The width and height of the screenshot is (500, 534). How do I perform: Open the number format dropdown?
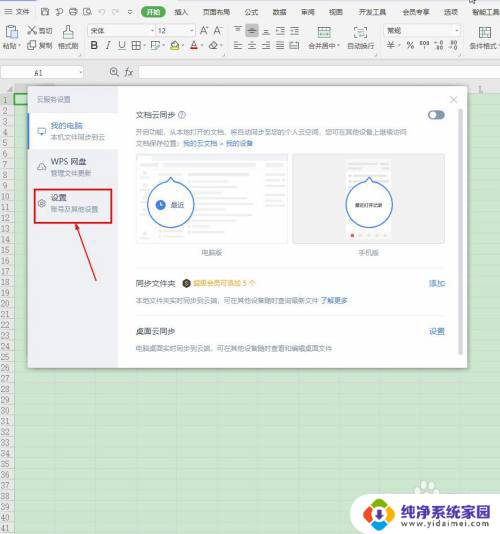coord(456,31)
